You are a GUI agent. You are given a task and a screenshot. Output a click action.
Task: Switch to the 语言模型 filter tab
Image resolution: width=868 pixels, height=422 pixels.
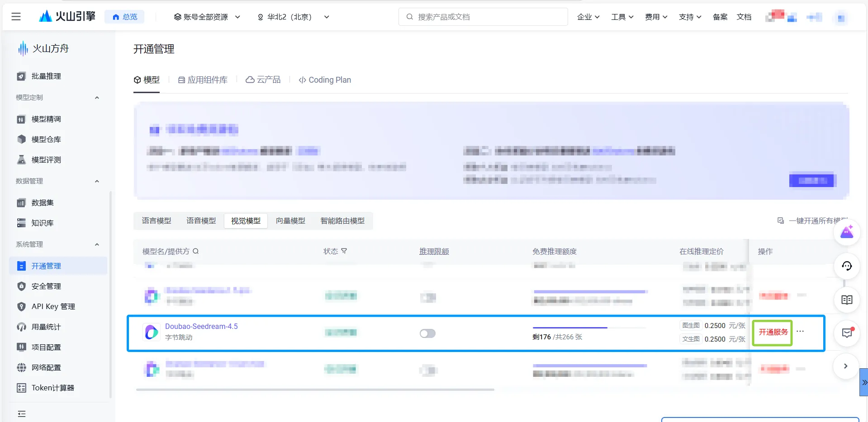[x=156, y=220]
